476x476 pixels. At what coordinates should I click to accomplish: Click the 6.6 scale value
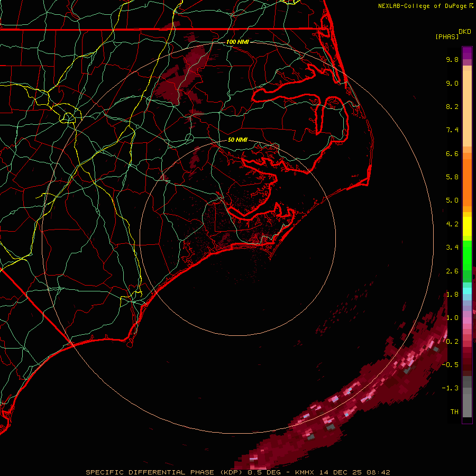pyautogui.click(x=452, y=153)
